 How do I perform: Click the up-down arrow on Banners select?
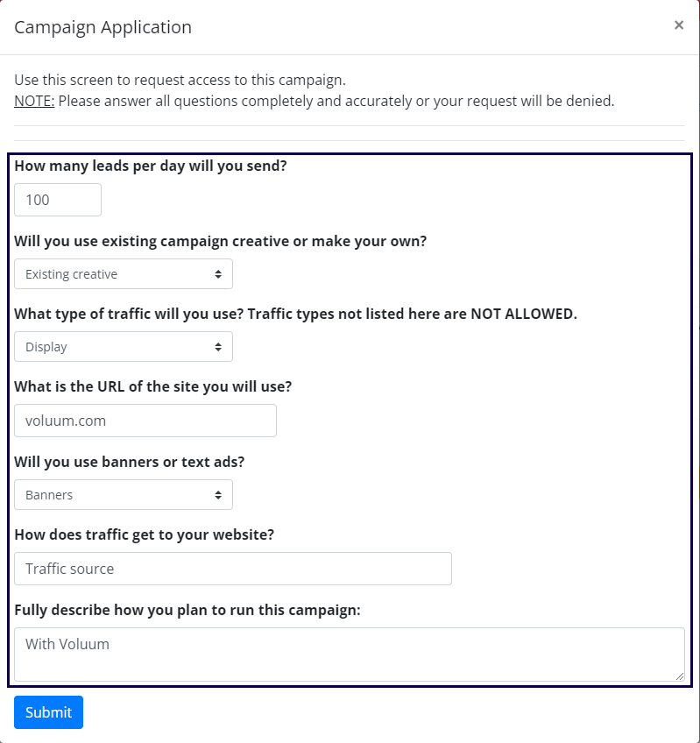[218, 495]
